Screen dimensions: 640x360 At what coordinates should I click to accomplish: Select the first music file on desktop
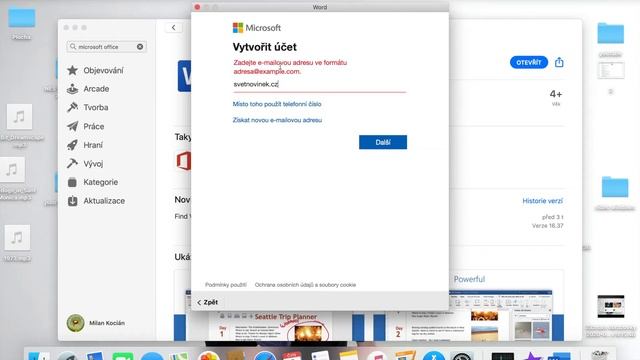point(19,117)
